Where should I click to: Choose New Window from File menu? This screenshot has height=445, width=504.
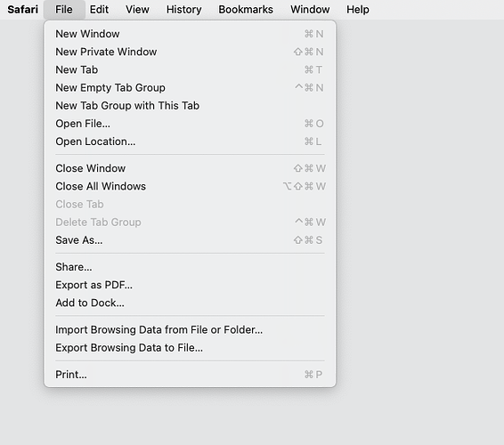click(190, 34)
